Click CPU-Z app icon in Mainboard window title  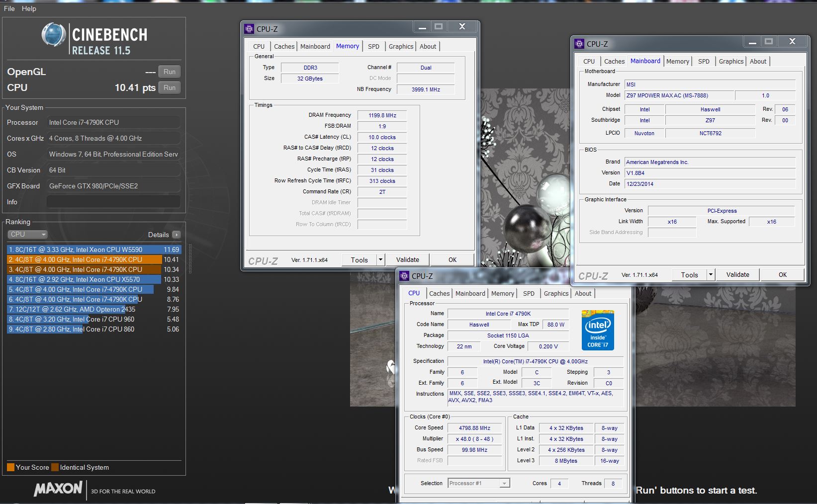pyautogui.click(x=579, y=44)
